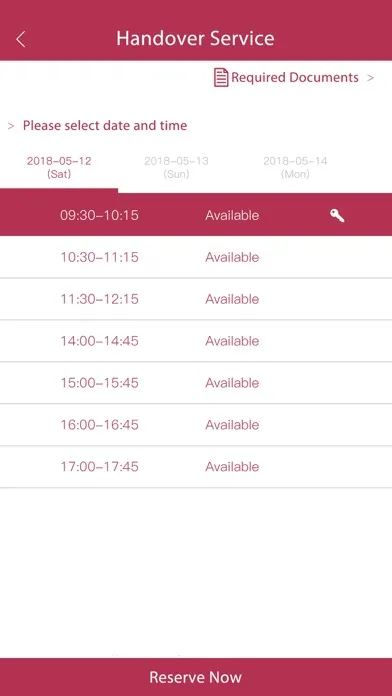Choose the 15:00–15:45 time slot
Screen dimensions: 392x696
pos(196,383)
